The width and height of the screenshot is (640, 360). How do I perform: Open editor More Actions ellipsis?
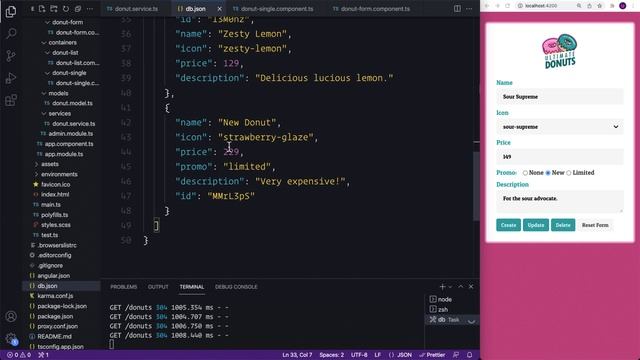tap(469, 9)
